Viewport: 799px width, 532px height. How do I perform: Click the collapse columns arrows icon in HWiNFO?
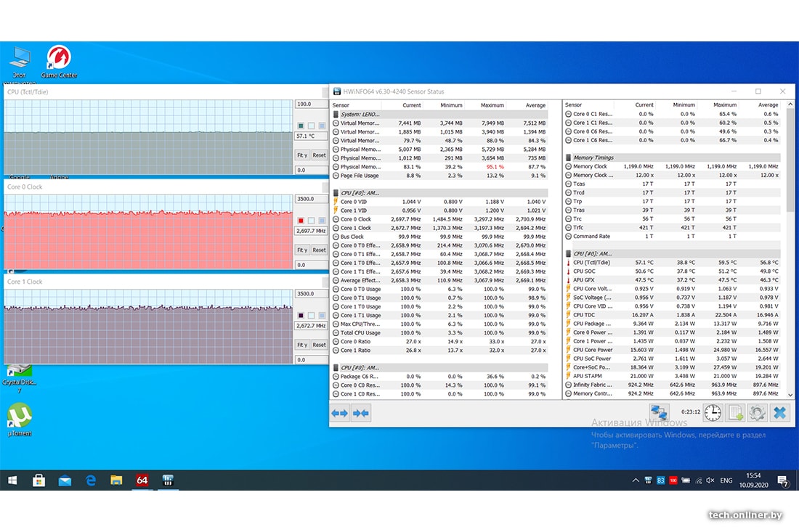point(361,413)
